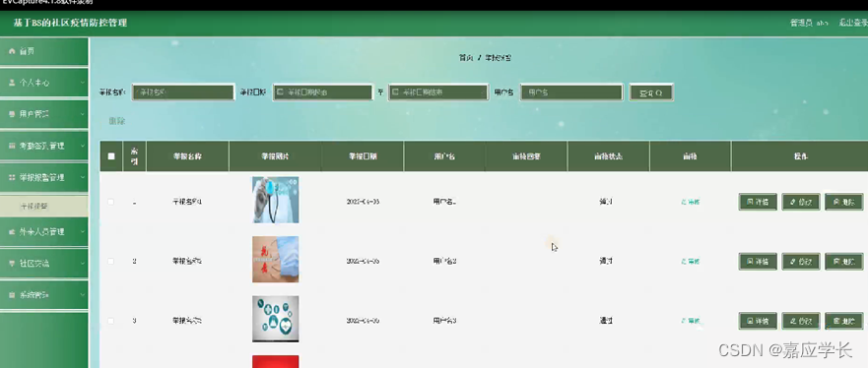Screen dimensions: 868x368
Task: Expand the 社区交流 chevron
Action: coord(82,264)
